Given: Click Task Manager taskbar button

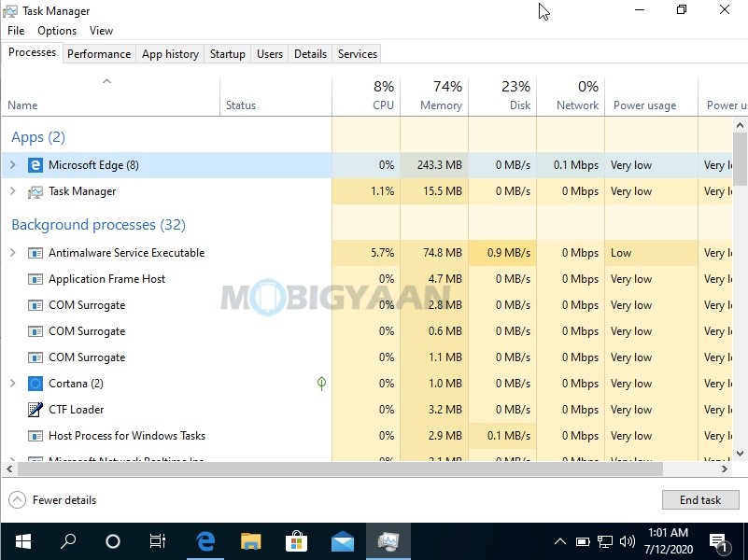Looking at the screenshot, I should click(x=388, y=541).
